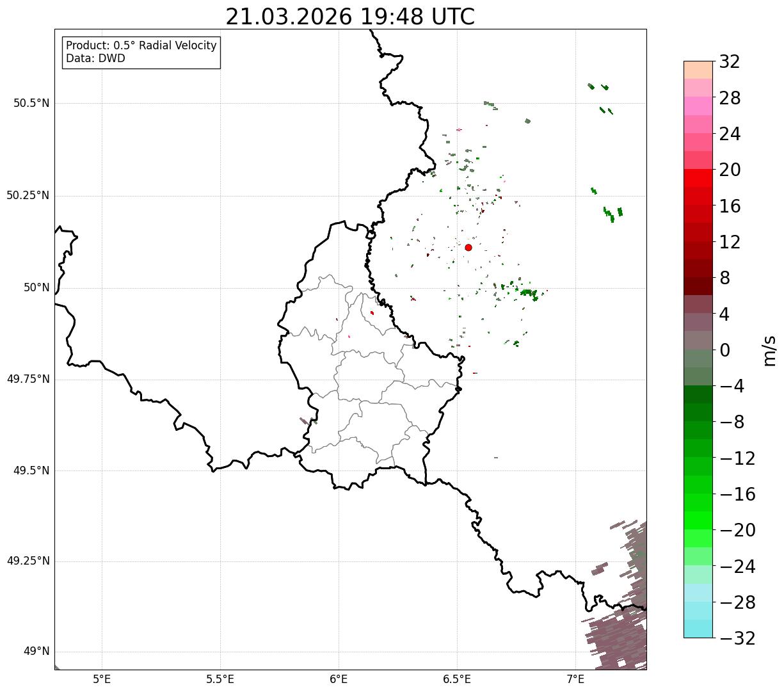This screenshot has width=784, height=692.
Task: Click the 6°E longitude label
Action: tap(339, 679)
